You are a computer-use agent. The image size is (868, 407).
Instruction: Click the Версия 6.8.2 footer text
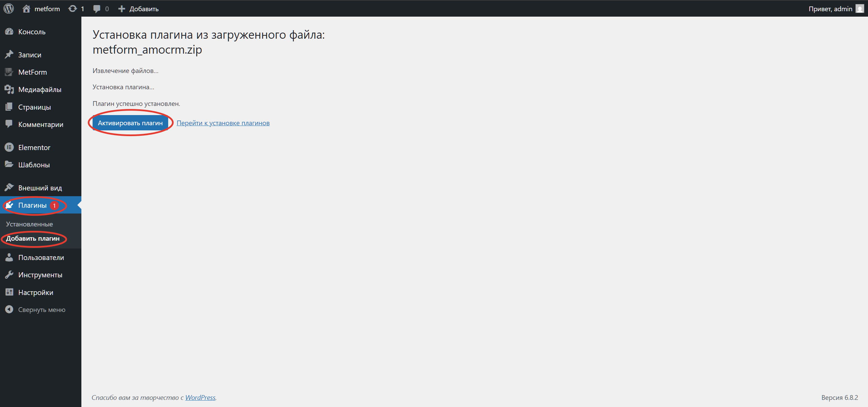[840, 397]
